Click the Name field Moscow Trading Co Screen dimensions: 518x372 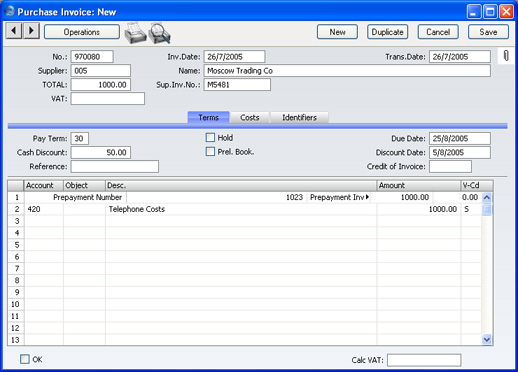pyautogui.click(x=347, y=71)
